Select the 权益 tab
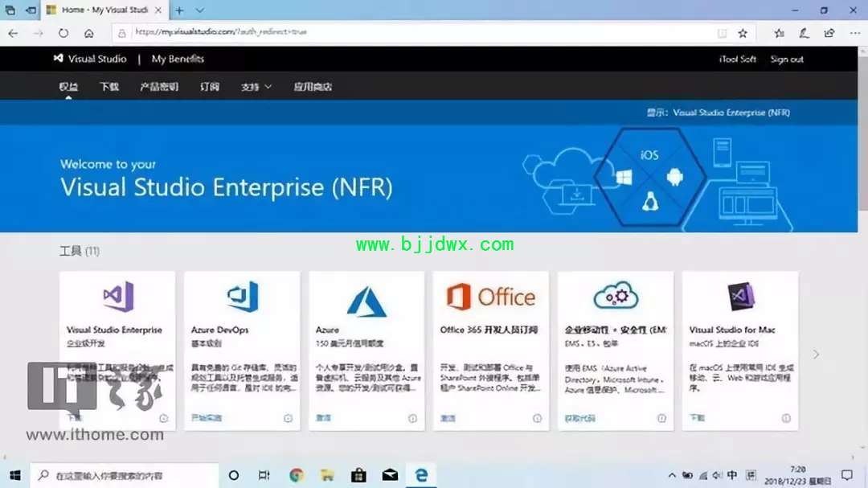This screenshot has width=868, height=488. click(x=68, y=87)
